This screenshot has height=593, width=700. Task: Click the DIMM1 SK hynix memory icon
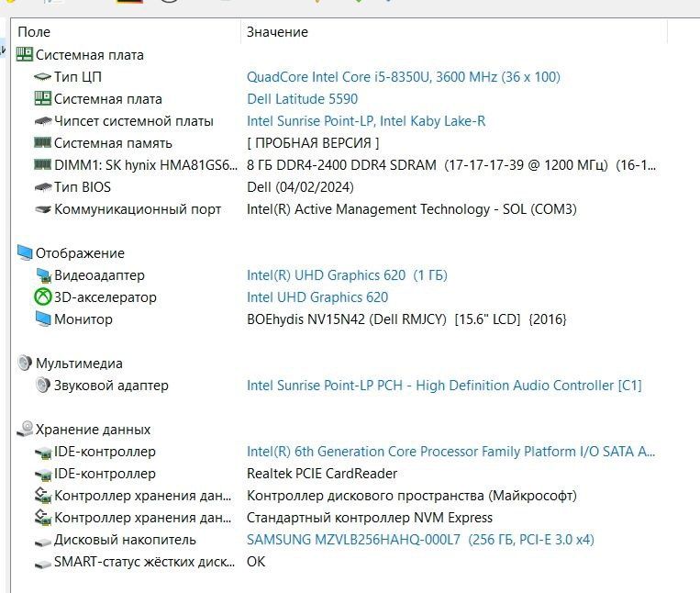point(43,164)
